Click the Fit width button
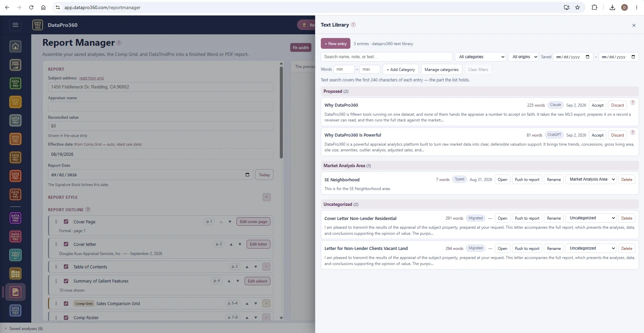This screenshot has height=333, width=644. coord(301,48)
